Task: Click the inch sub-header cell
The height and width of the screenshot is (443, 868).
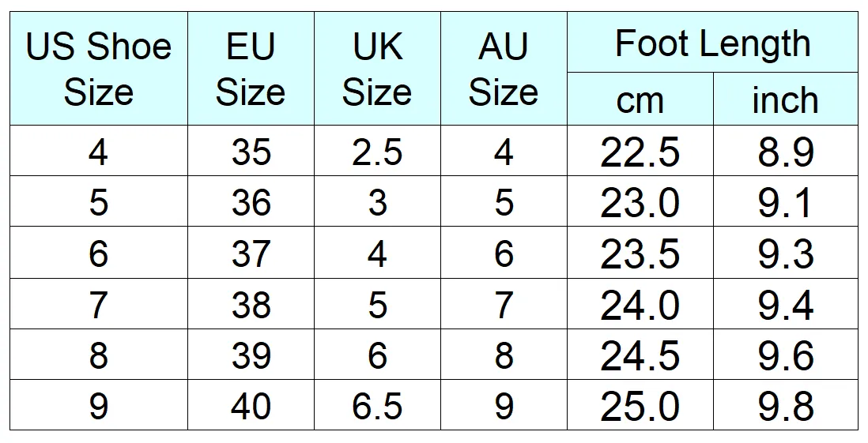Action: (786, 99)
